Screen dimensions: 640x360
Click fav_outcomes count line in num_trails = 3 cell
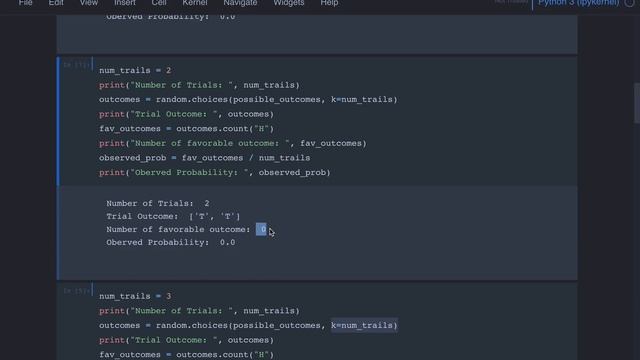tap(186, 355)
